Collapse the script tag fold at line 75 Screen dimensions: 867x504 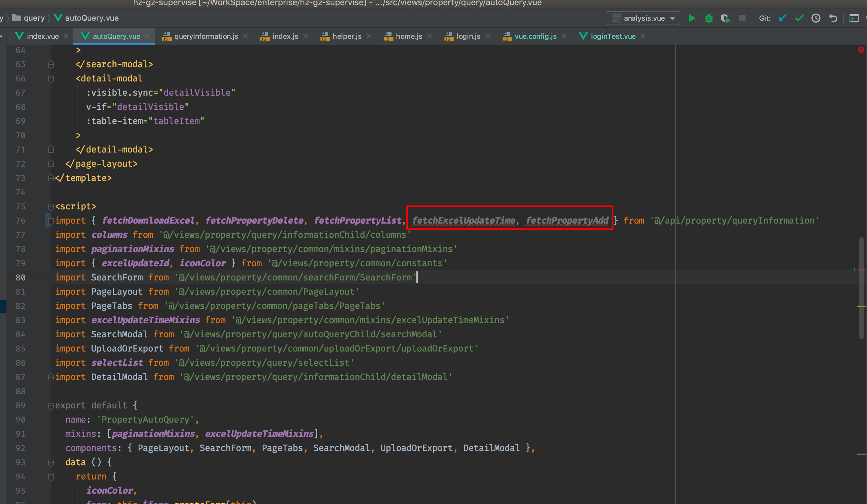[51, 206]
